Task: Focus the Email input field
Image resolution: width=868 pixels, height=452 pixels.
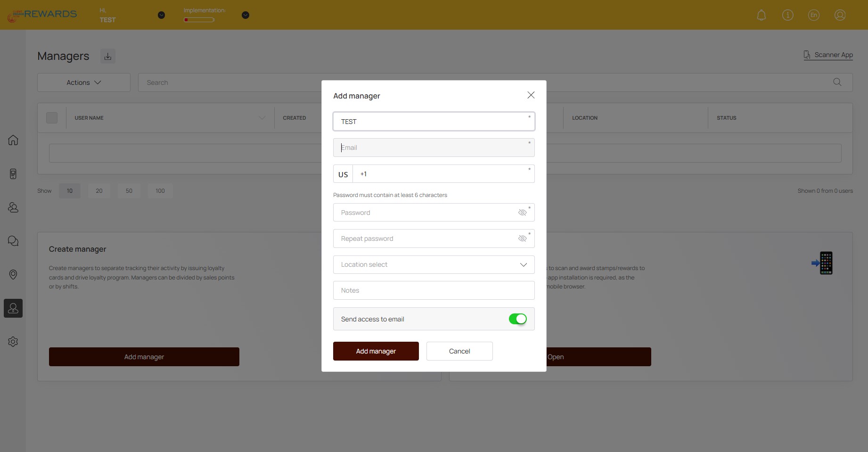Action: coord(434,148)
